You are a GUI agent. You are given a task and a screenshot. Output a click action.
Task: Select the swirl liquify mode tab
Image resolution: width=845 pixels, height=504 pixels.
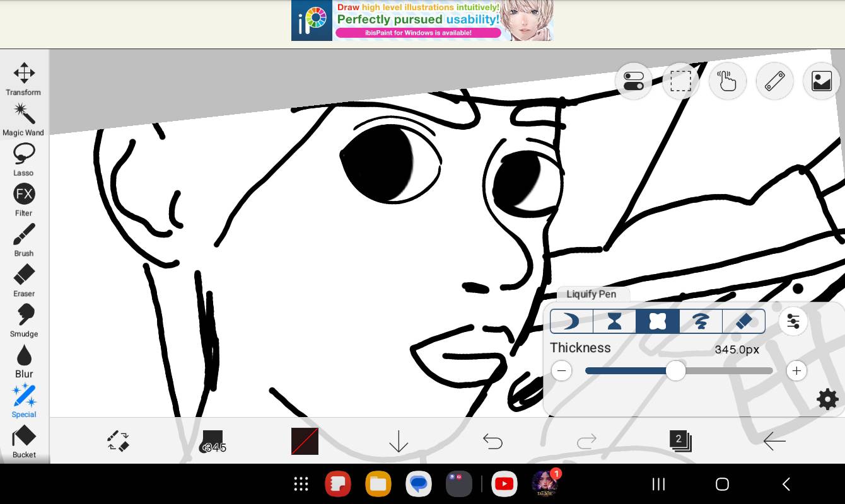coord(700,321)
